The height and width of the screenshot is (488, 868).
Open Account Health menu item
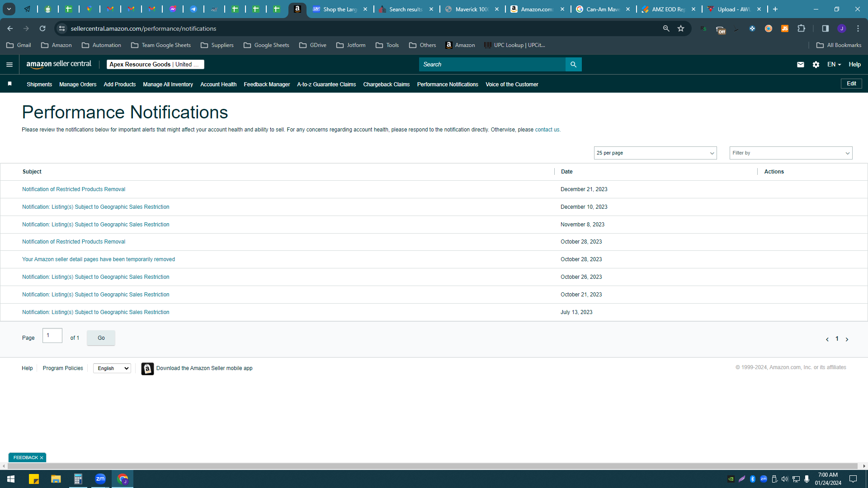218,84
